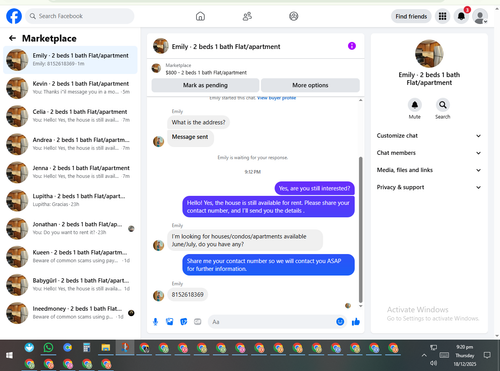This screenshot has height=371, width=500.
Task: Open the grid menu icon
Action: [x=442, y=16]
